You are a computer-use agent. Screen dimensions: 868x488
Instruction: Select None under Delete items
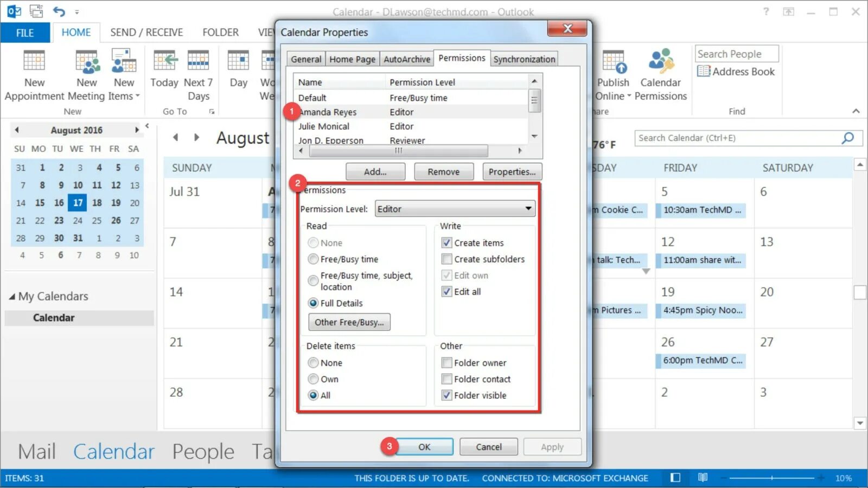313,363
